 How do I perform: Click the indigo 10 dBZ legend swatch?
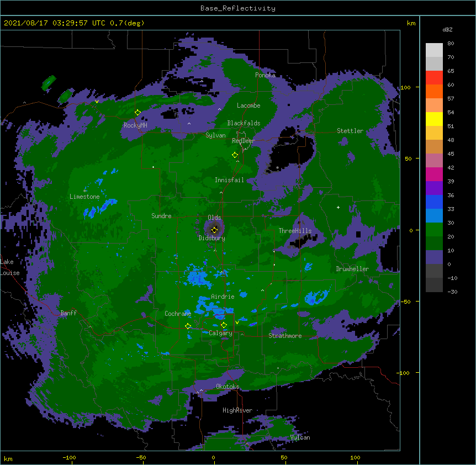(x=434, y=257)
